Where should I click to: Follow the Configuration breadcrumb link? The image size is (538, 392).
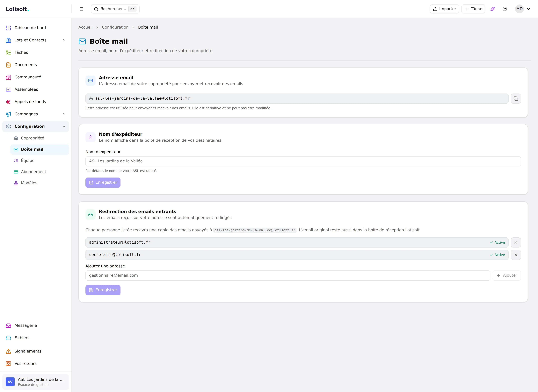point(115,27)
